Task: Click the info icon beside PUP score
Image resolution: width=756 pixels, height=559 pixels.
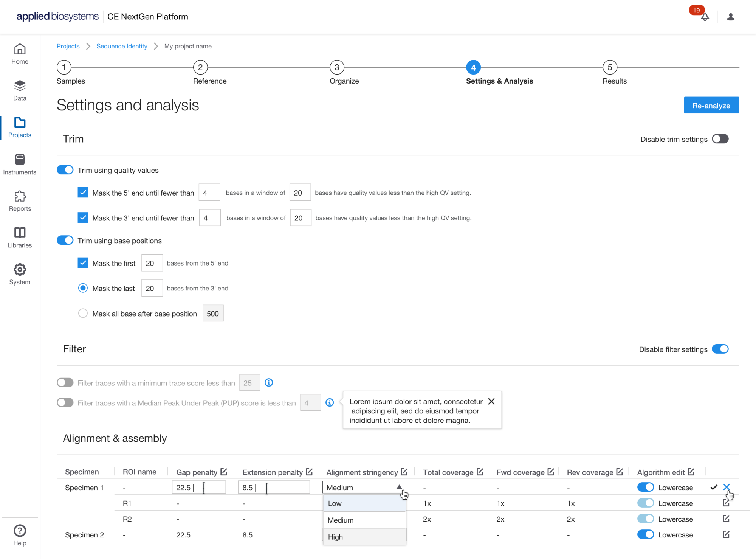Action: click(330, 402)
